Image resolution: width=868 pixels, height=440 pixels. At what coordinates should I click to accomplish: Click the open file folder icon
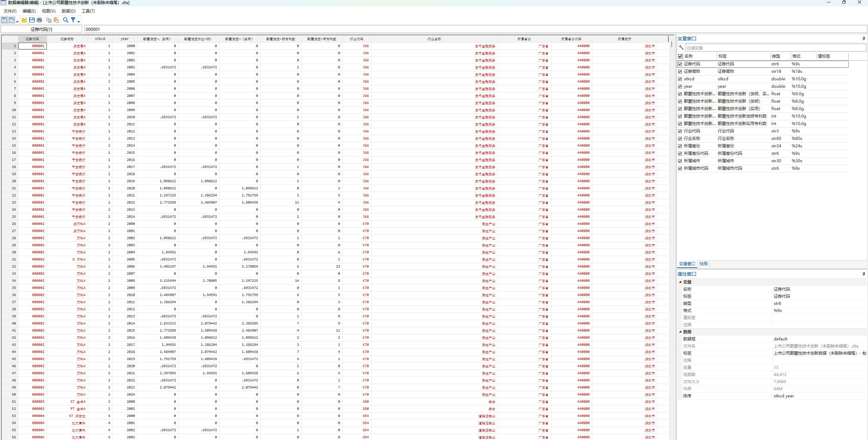(24, 20)
